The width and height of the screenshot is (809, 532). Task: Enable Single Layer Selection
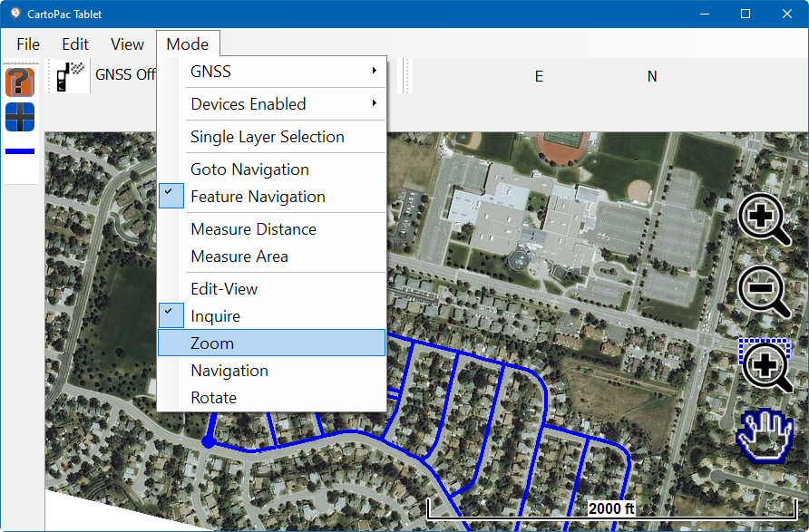click(x=268, y=137)
